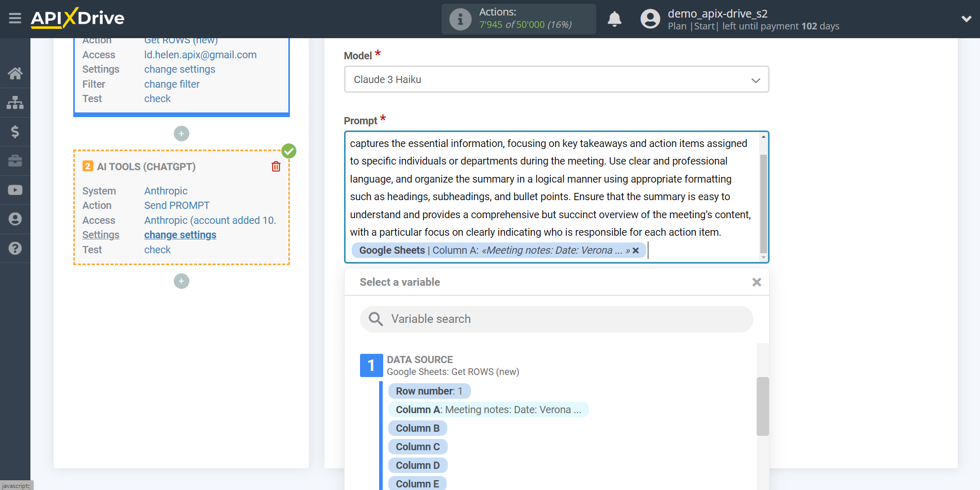
Task: Open the billing dollar icon
Action: tap(15, 132)
